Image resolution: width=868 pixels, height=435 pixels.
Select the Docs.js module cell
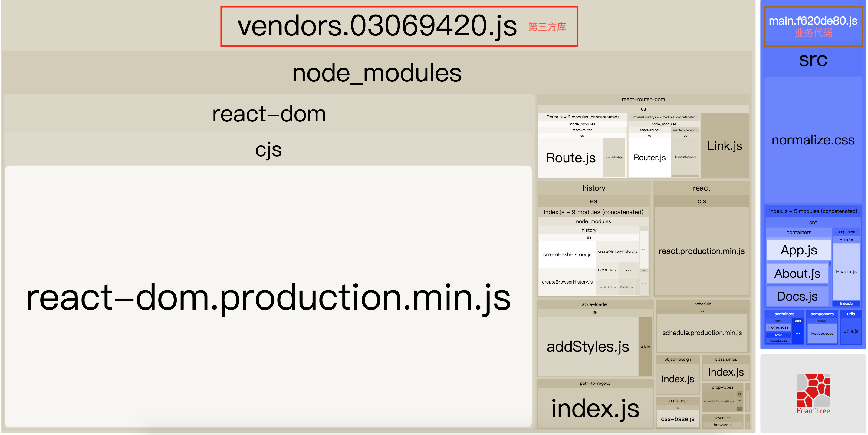point(797,296)
